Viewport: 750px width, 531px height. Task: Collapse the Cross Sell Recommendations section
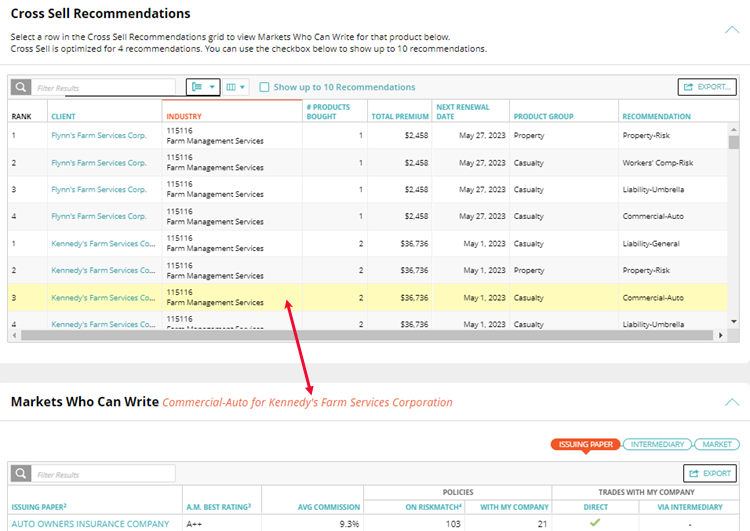[731, 30]
